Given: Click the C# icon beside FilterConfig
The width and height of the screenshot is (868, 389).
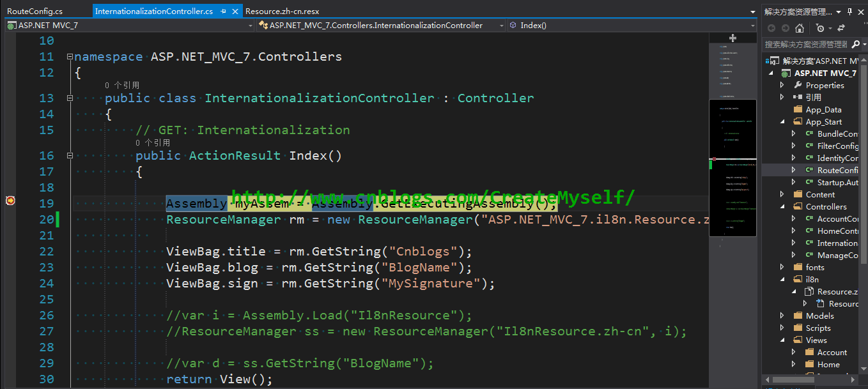Looking at the screenshot, I should click(810, 146).
